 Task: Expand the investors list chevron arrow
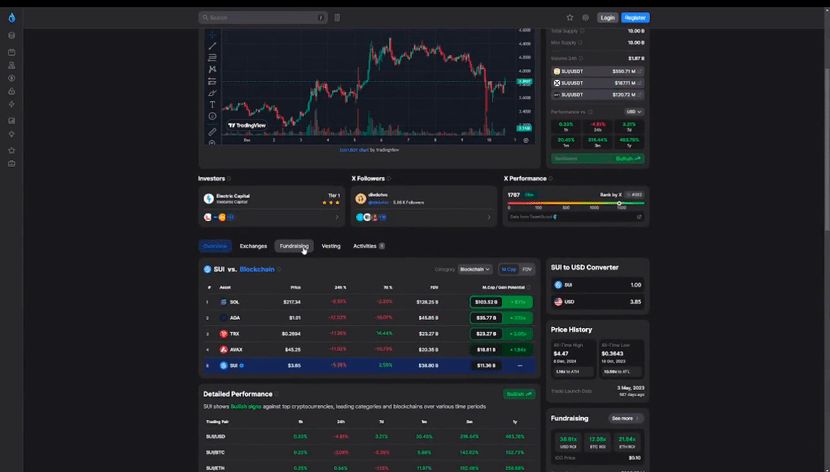pos(337,217)
